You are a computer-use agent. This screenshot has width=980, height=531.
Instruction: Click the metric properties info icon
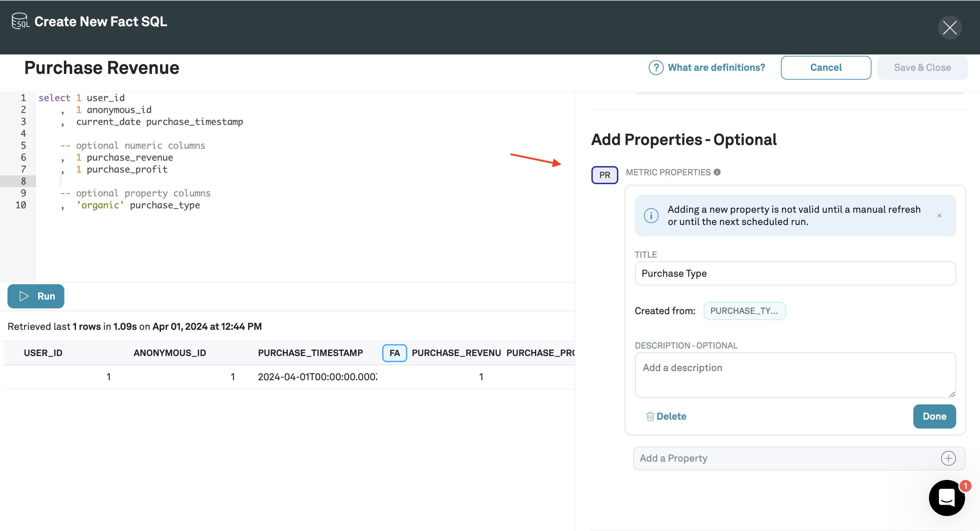[x=717, y=172]
